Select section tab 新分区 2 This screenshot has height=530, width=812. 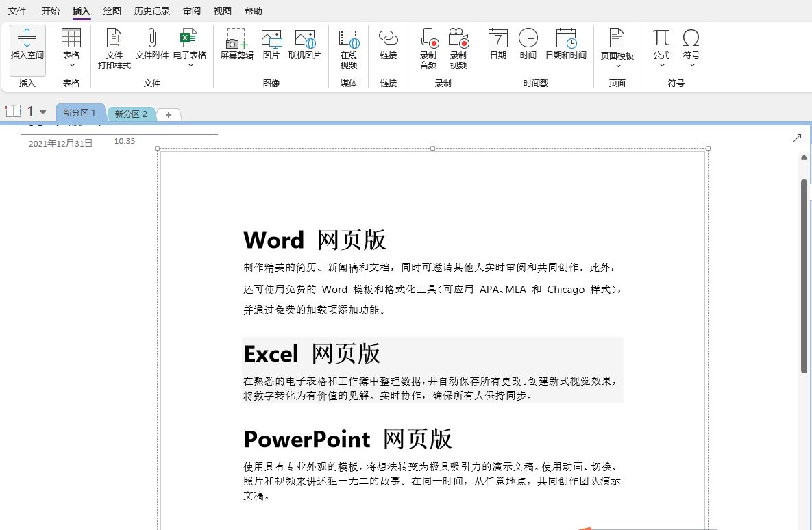(131, 114)
